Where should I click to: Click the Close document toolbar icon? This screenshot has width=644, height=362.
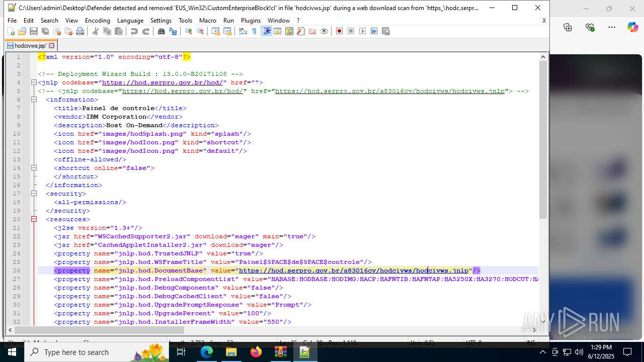tap(57, 31)
